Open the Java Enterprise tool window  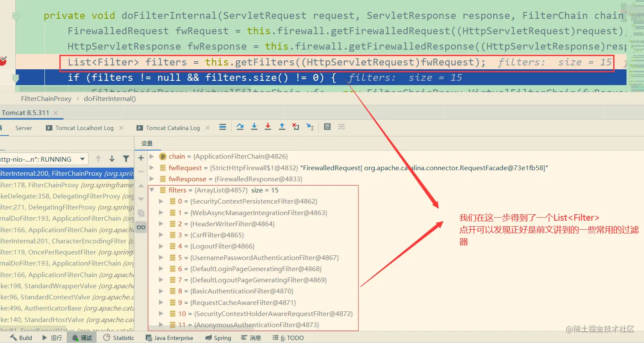[x=170, y=338]
